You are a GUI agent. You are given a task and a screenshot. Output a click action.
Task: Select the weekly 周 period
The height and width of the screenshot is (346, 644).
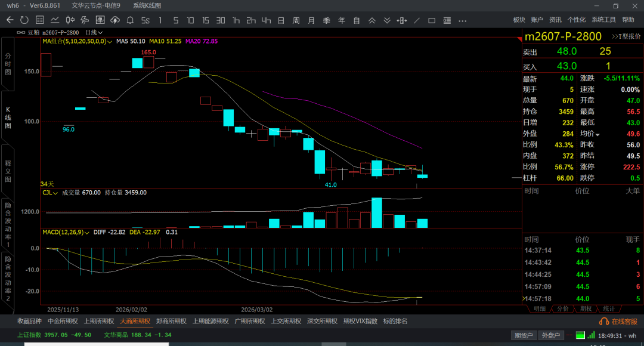pos(296,20)
